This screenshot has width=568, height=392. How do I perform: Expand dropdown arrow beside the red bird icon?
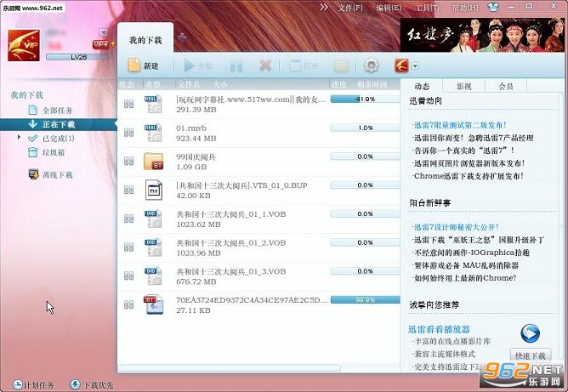(415, 66)
